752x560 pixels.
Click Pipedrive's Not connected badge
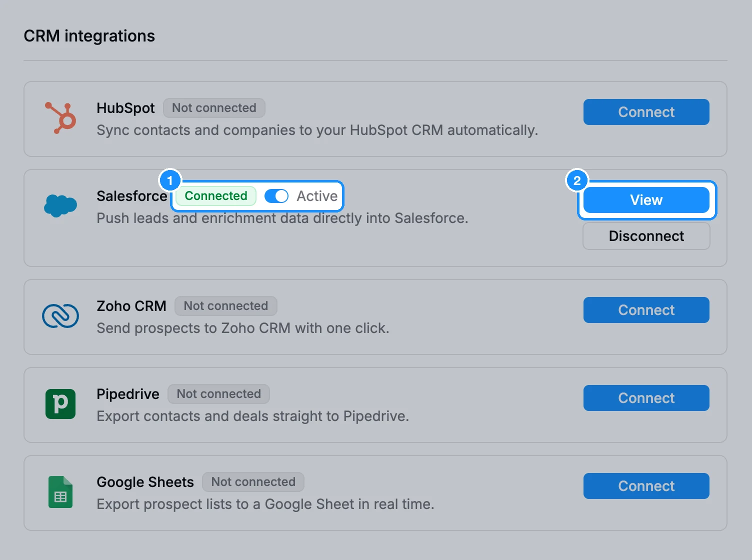[x=218, y=394]
